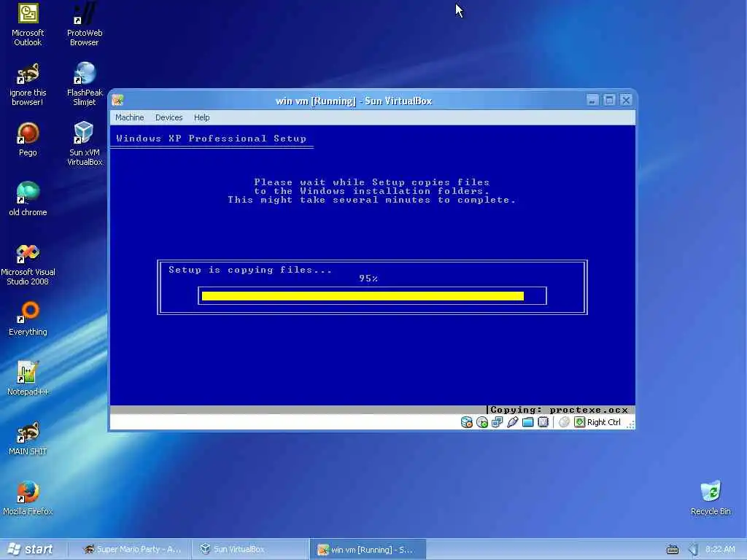The height and width of the screenshot is (560, 747).
Task: Click the CD/DVD drive indicator icon
Action: [x=482, y=422]
